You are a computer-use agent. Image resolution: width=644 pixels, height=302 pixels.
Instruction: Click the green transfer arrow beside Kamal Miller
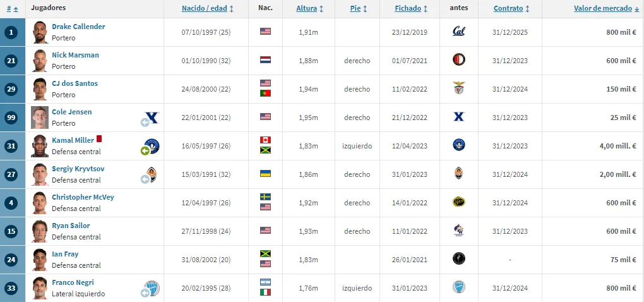pyautogui.click(x=145, y=151)
